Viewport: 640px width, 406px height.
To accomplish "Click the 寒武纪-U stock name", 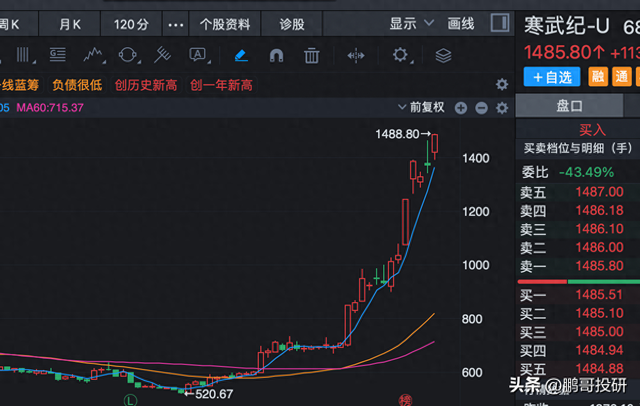I will 567,26.
